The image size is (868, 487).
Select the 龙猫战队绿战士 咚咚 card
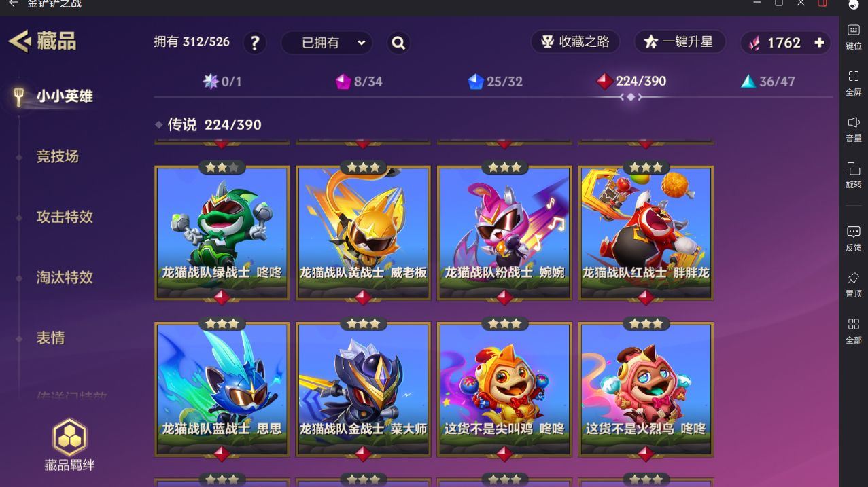(x=222, y=232)
